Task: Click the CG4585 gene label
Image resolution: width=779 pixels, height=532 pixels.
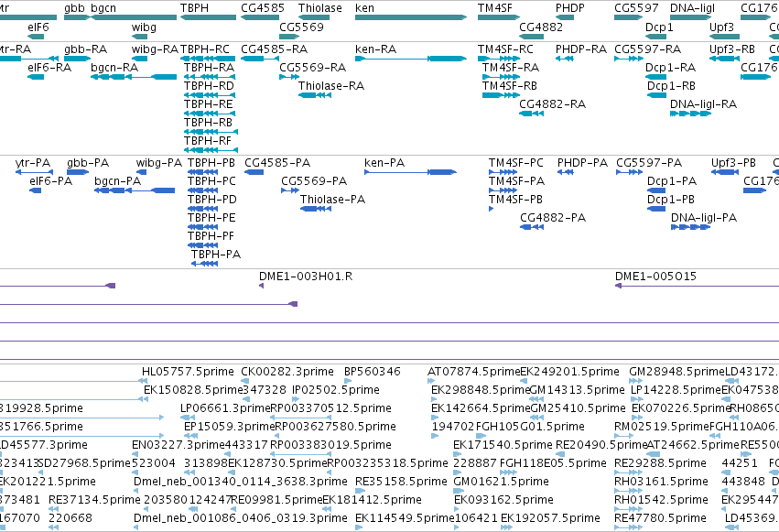Action: coord(263,8)
